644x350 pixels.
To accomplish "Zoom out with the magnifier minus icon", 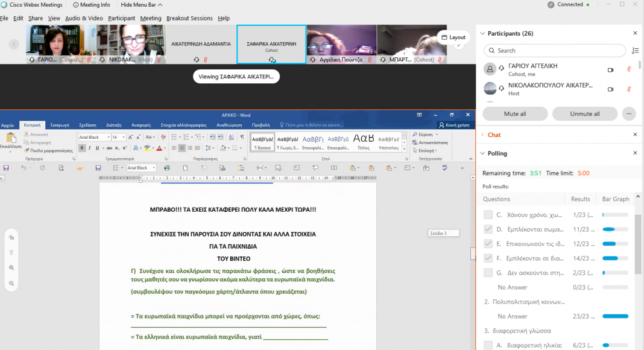I will [11, 283].
